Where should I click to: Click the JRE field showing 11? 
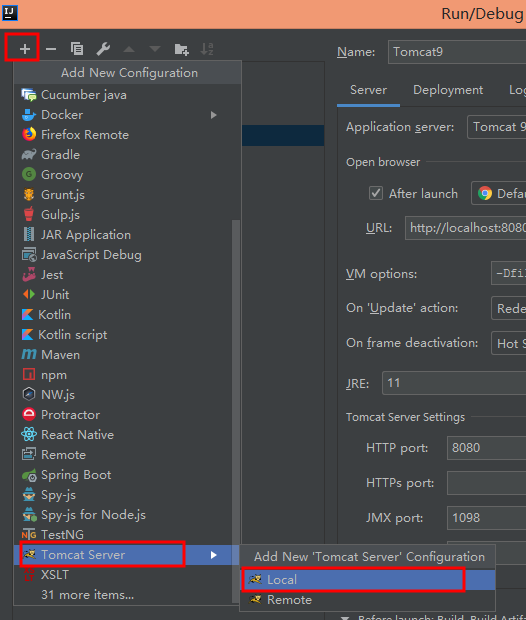454,383
